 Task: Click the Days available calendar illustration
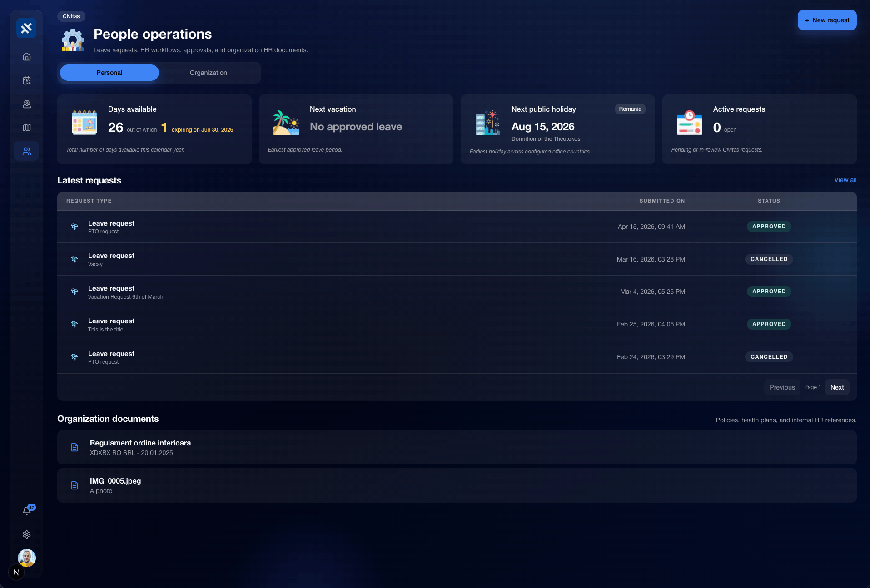85,123
